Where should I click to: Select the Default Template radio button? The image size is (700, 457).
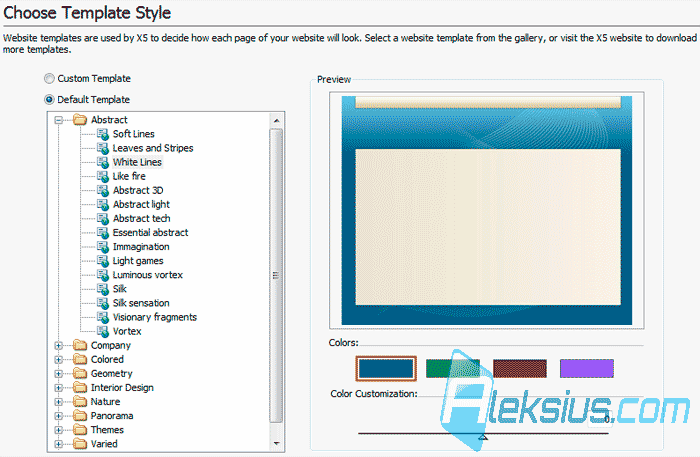pyautogui.click(x=49, y=100)
